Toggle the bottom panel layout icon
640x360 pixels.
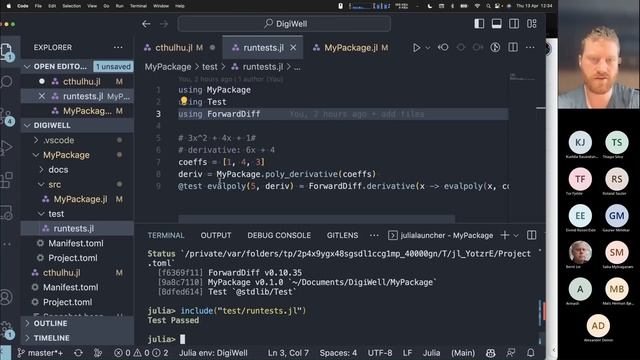[497, 24]
